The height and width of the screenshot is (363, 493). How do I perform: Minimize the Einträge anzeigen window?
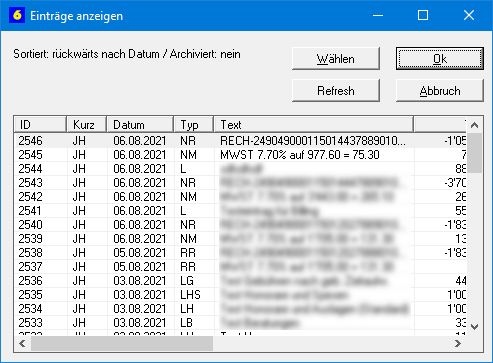(x=378, y=15)
